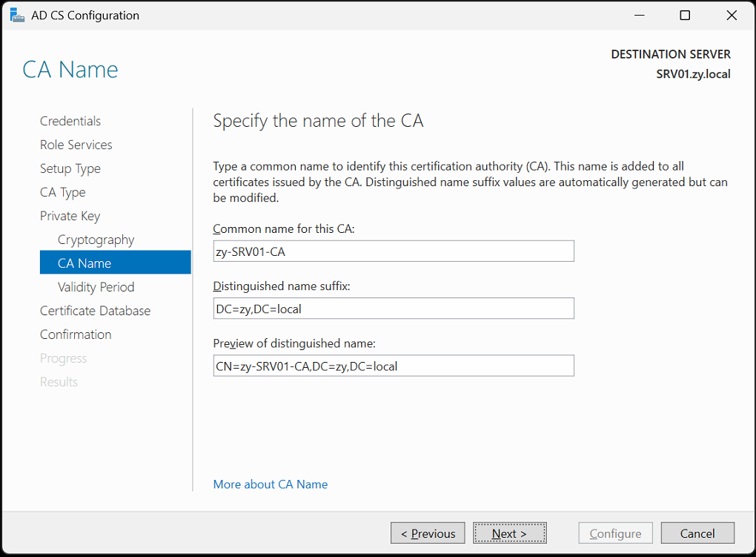Go to the Certificate Database step
The height and width of the screenshot is (557, 756).
pyautogui.click(x=95, y=310)
